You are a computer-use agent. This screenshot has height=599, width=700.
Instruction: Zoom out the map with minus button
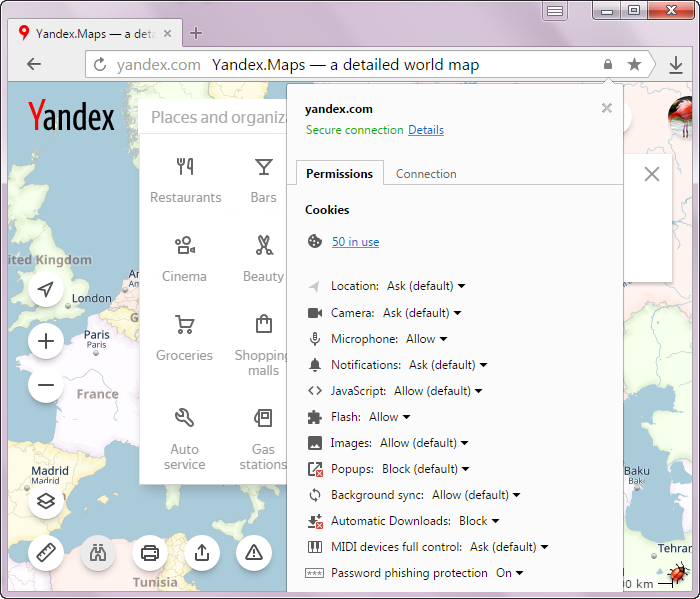[46, 385]
